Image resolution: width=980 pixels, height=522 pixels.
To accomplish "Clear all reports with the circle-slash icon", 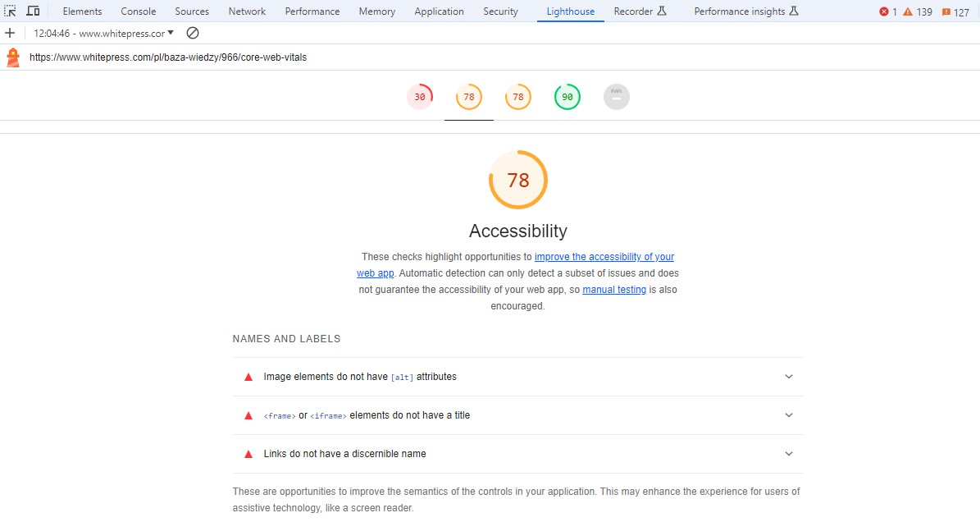I will tap(193, 33).
